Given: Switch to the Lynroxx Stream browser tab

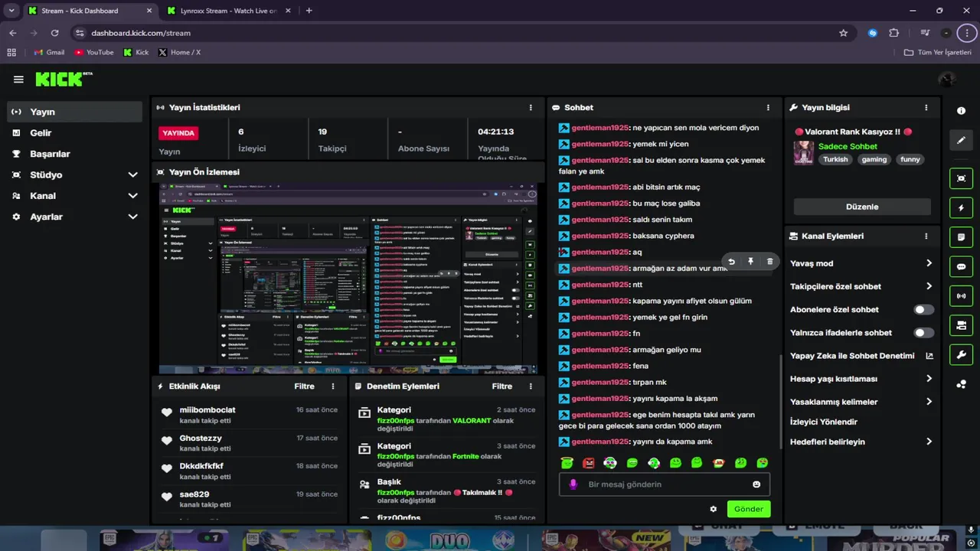Looking at the screenshot, I should click(228, 11).
